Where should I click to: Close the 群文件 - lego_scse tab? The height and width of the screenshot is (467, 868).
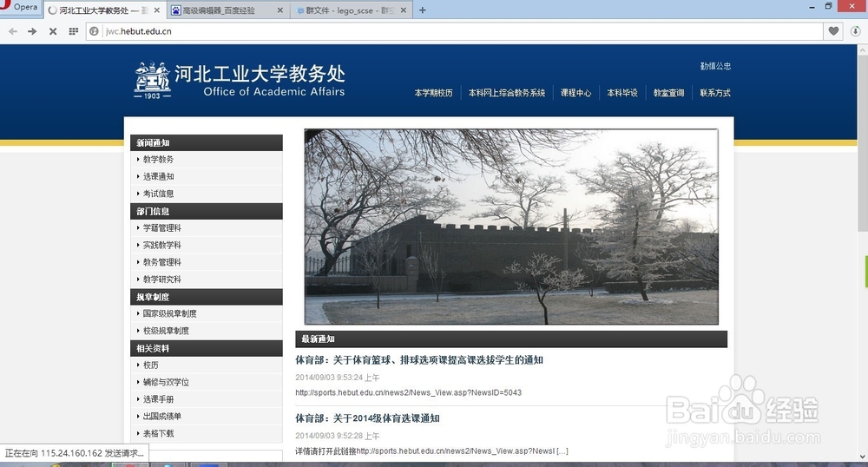tap(403, 10)
